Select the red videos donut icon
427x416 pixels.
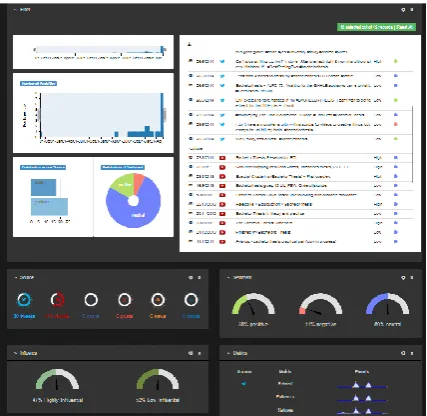coord(58,300)
